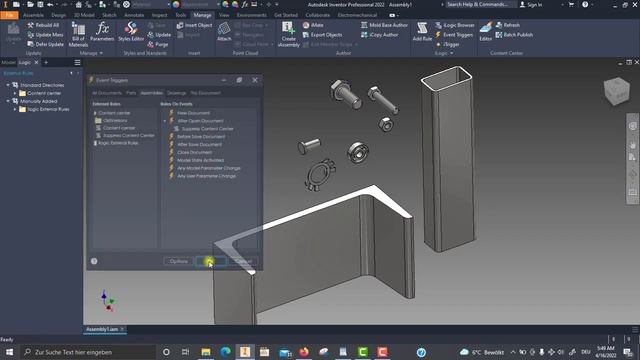Click Options in Event Triggers dialog
640x360 pixels.
pos(179,261)
